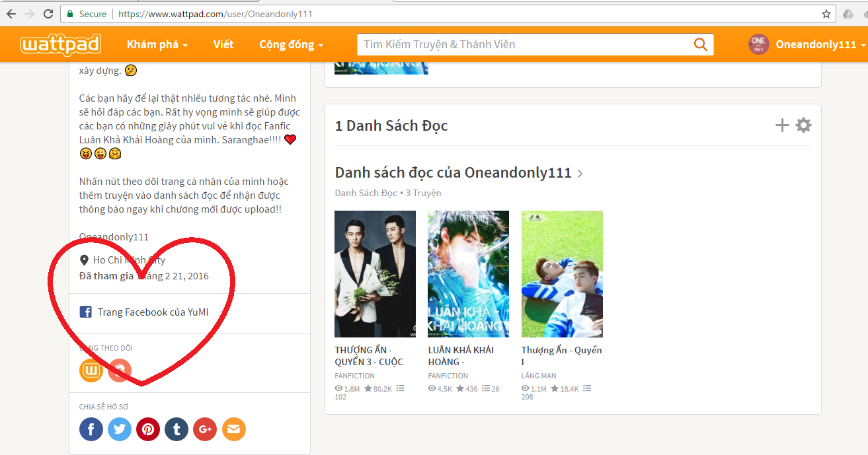Share profile on Pinterest icon
This screenshot has width=868, height=455.
click(148, 429)
